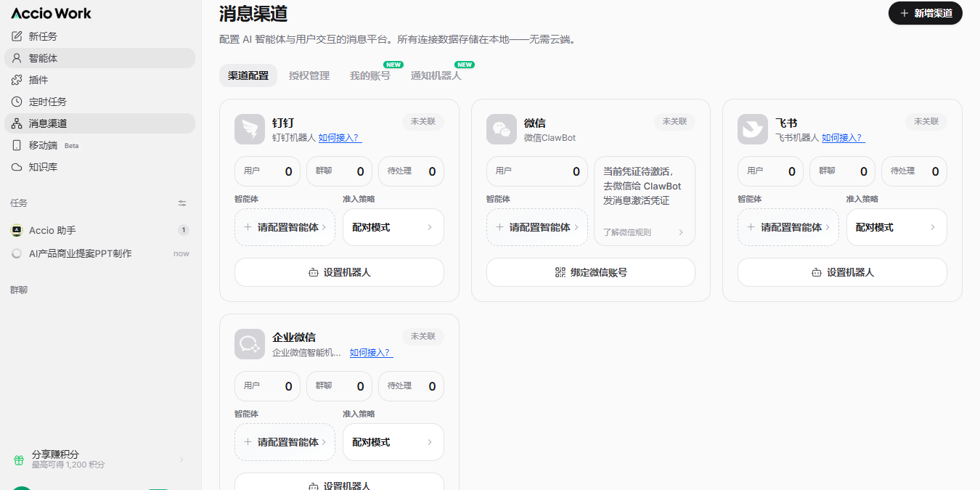Click the 钉钉 logo icon
The image size is (980, 490).
click(250, 129)
